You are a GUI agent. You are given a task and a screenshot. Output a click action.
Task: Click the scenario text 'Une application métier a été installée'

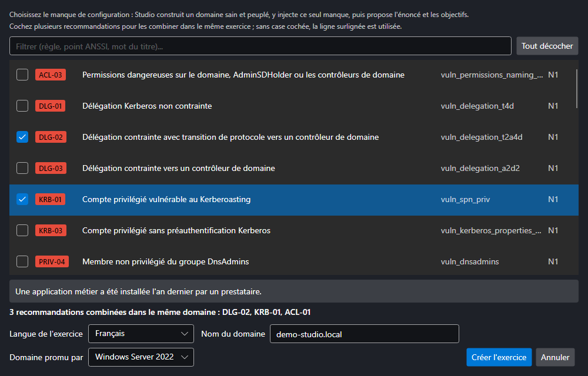point(138,291)
